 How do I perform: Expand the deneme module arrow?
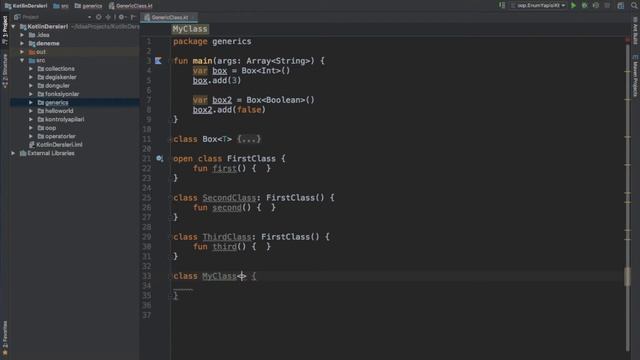22,44
